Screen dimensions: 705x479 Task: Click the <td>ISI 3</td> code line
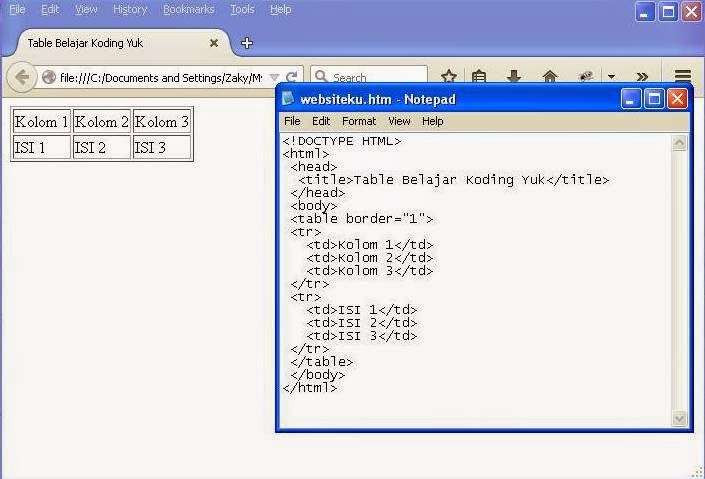click(362, 336)
